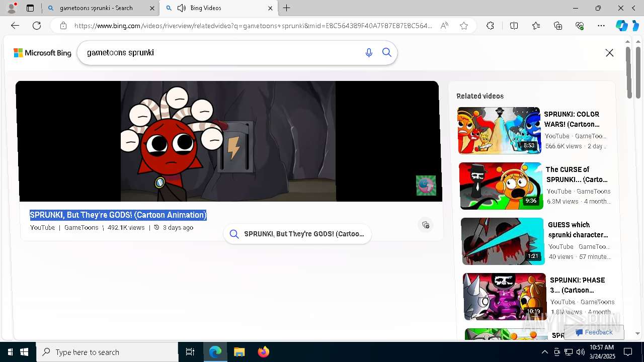644x362 pixels.
Task: Open File Explorer from the taskbar
Action: tap(239, 352)
